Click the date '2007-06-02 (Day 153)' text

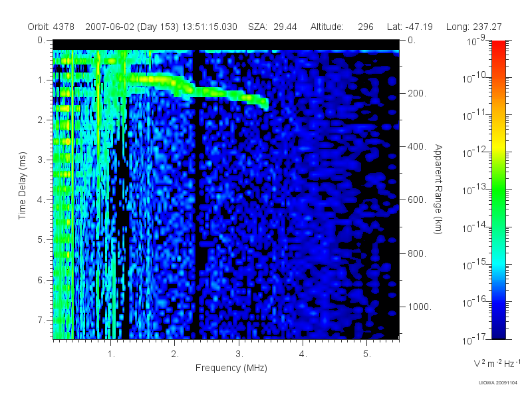(x=132, y=27)
